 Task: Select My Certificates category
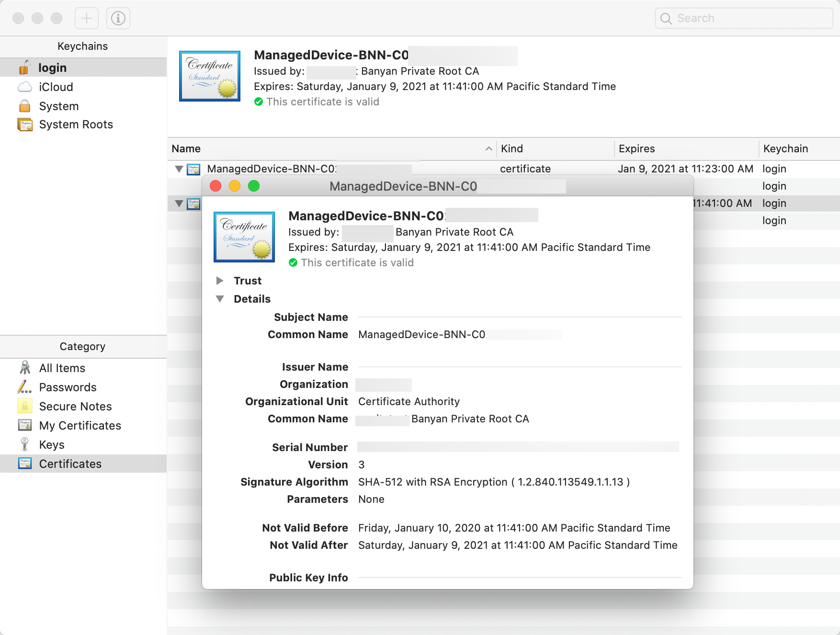pyautogui.click(x=79, y=425)
